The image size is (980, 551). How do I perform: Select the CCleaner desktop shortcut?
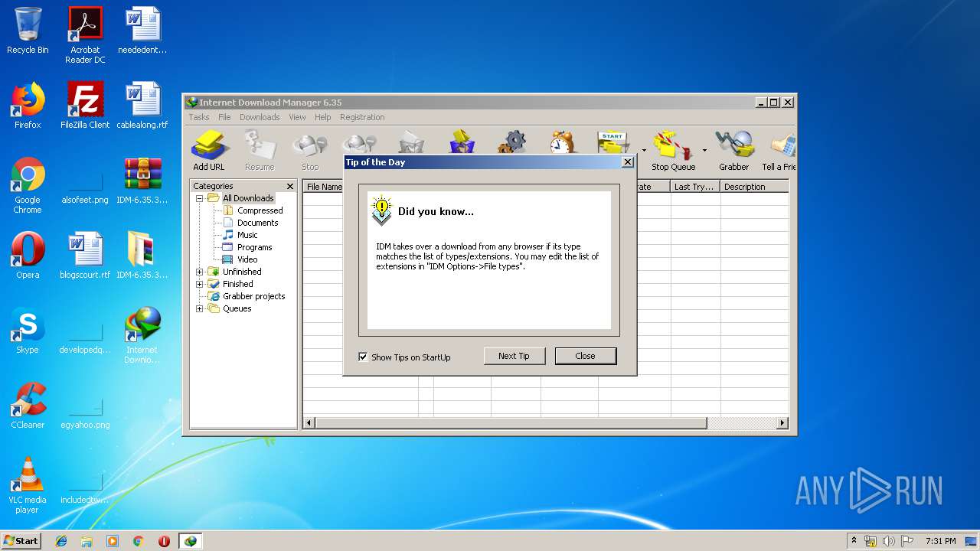pos(28,406)
